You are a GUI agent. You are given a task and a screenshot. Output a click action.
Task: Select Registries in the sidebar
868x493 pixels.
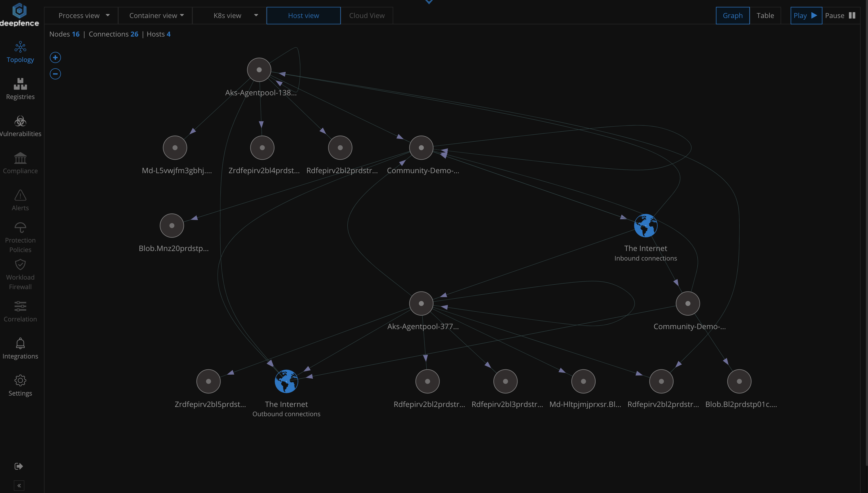click(x=20, y=89)
